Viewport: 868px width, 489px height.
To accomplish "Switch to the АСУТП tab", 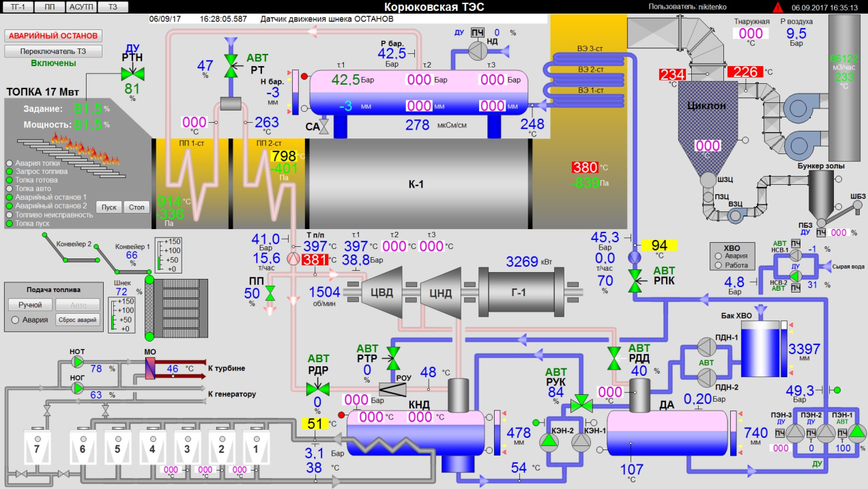I will click(82, 7).
